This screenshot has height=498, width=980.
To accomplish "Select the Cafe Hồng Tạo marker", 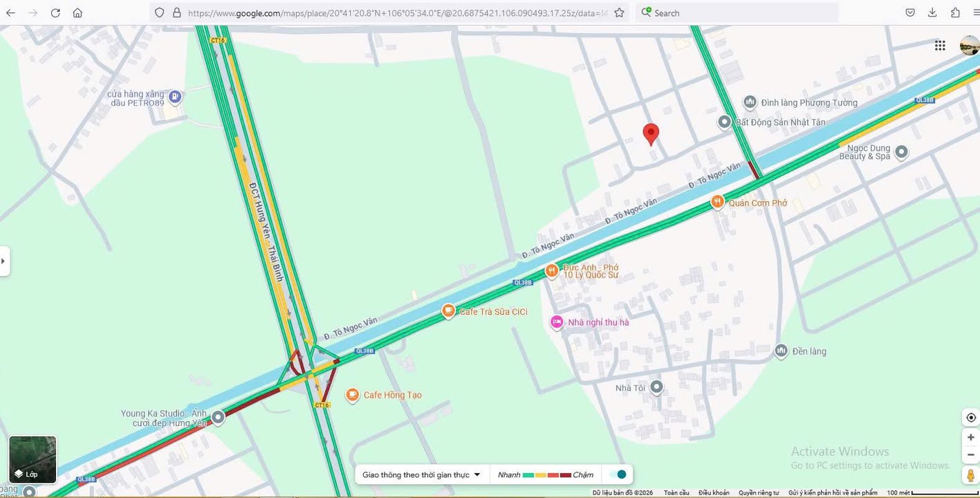I will click(x=353, y=395).
